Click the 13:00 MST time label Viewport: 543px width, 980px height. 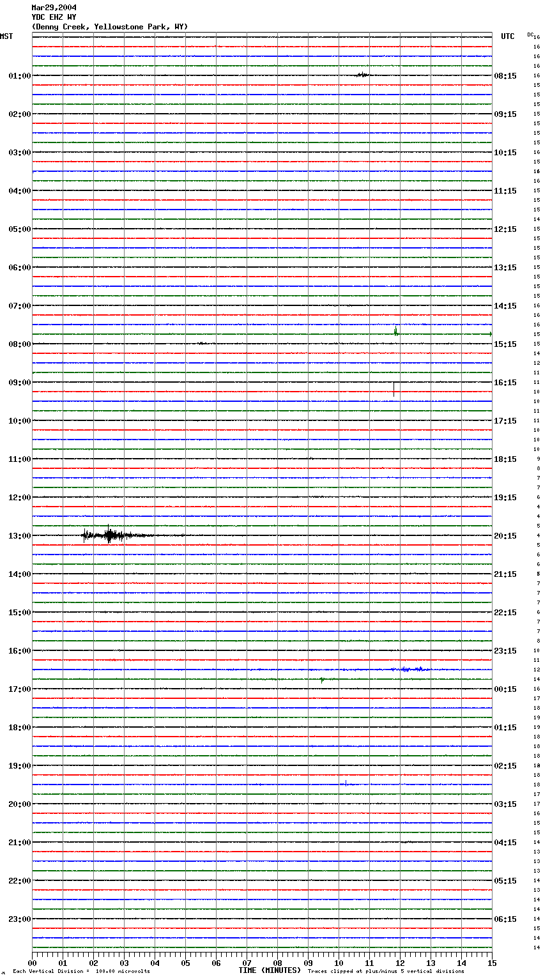pos(20,536)
